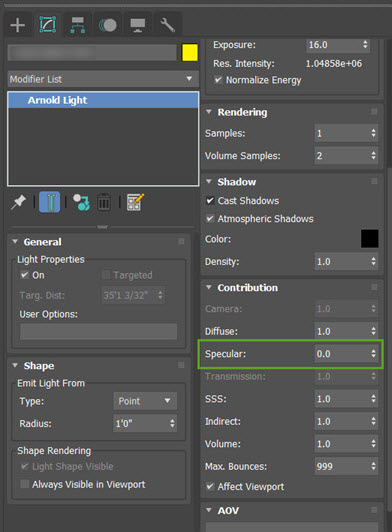
Task: Open the light Type dropdown showing Point
Action: 145,401
